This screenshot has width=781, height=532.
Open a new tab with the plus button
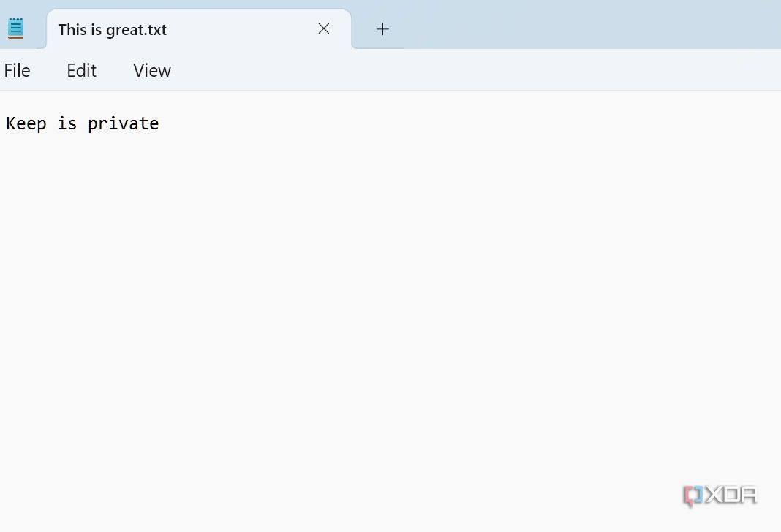(x=382, y=28)
